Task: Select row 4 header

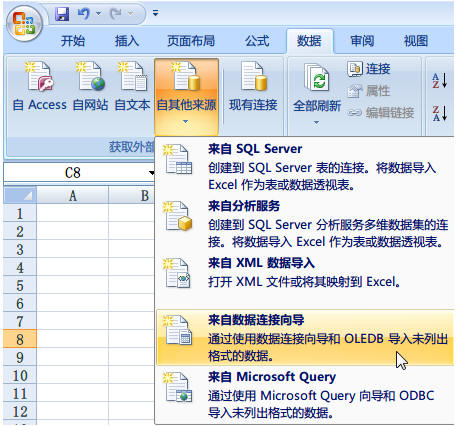Action: [20, 267]
